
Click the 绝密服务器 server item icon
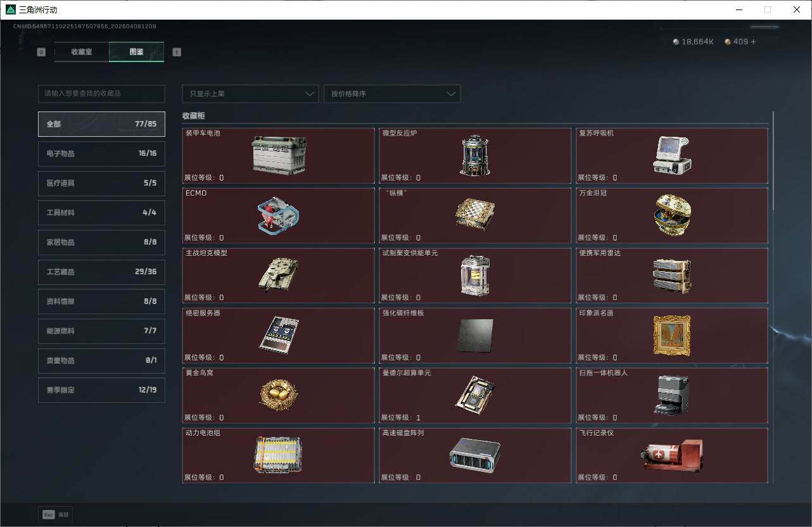point(279,335)
